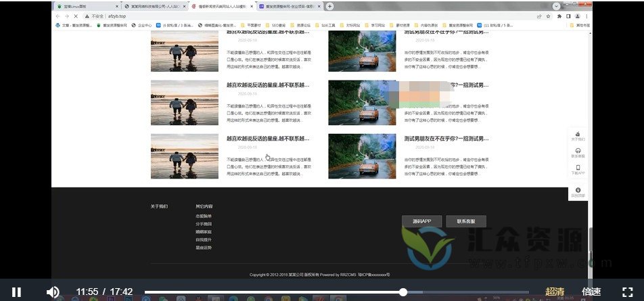Open the 分手挽回 footer link
The width and height of the screenshot is (644, 301).
click(x=204, y=224)
